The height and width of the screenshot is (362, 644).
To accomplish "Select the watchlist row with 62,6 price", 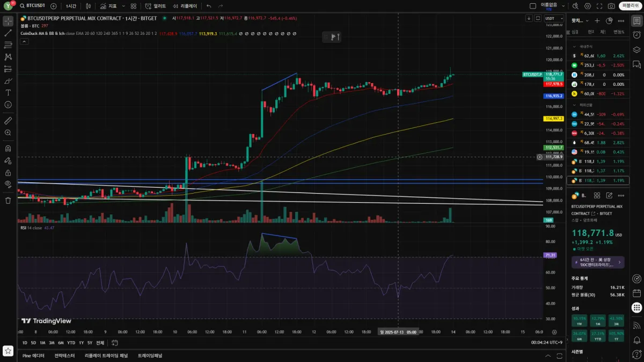I will 598,56.
